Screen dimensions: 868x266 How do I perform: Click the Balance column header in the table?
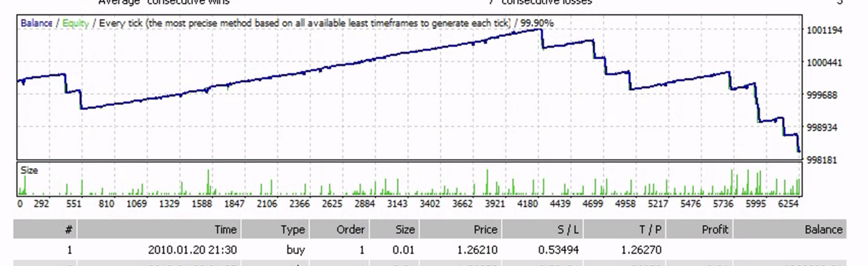(790, 229)
